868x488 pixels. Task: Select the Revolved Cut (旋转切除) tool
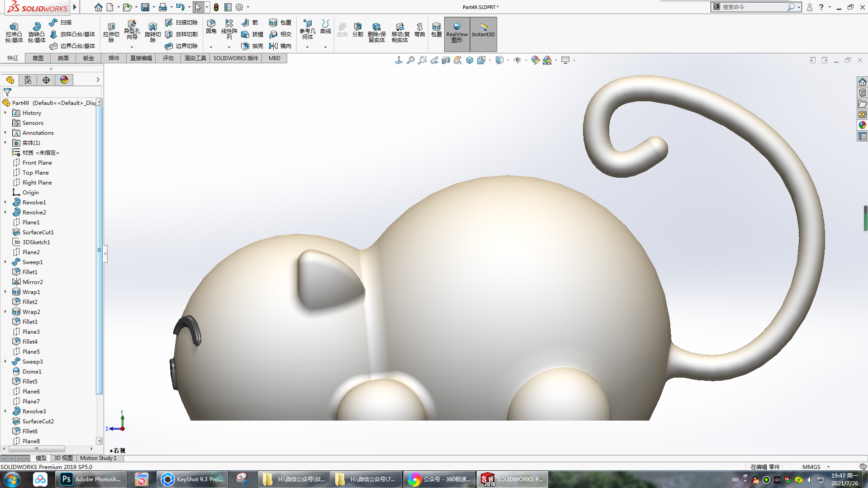[x=152, y=33]
